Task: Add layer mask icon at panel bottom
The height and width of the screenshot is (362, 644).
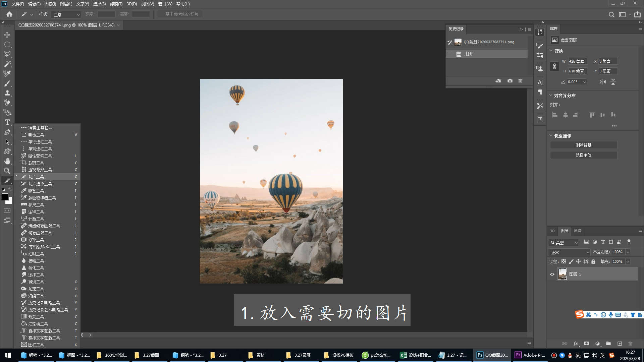Action: (x=586, y=344)
